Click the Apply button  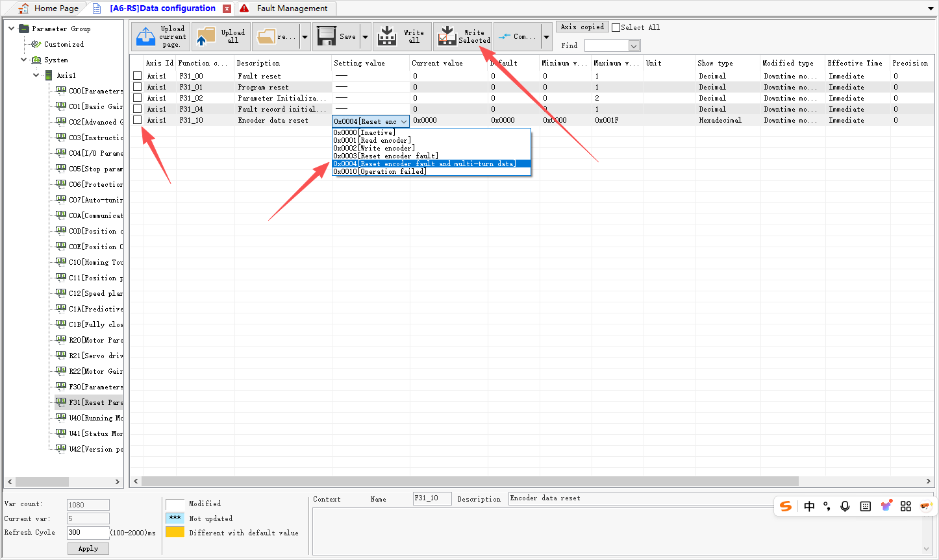pyautogui.click(x=88, y=548)
